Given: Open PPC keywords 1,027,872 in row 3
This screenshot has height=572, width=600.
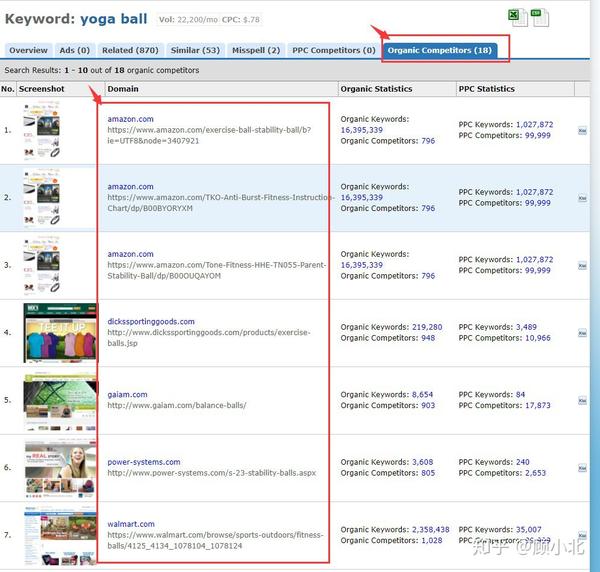Looking at the screenshot, I should [535, 259].
